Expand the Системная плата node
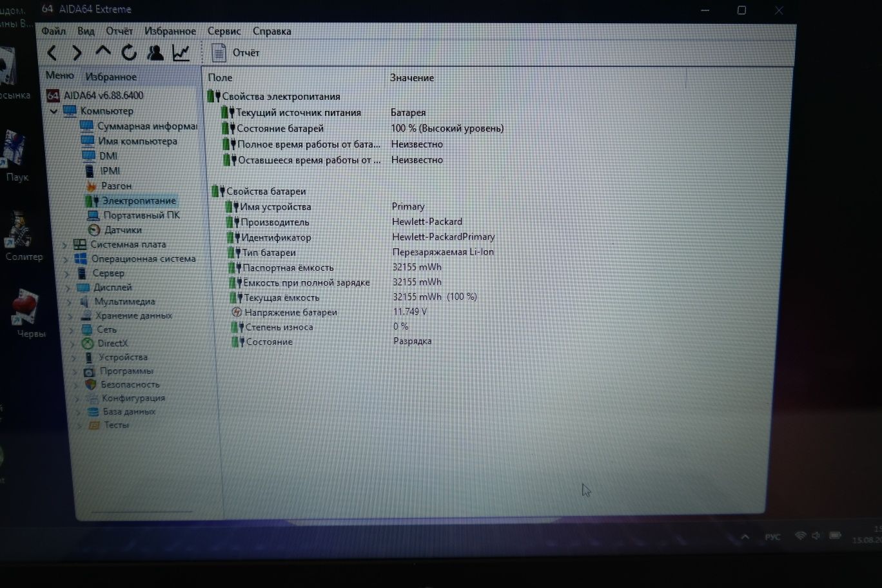This screenshot has height=588, width=882. (64, 245)
